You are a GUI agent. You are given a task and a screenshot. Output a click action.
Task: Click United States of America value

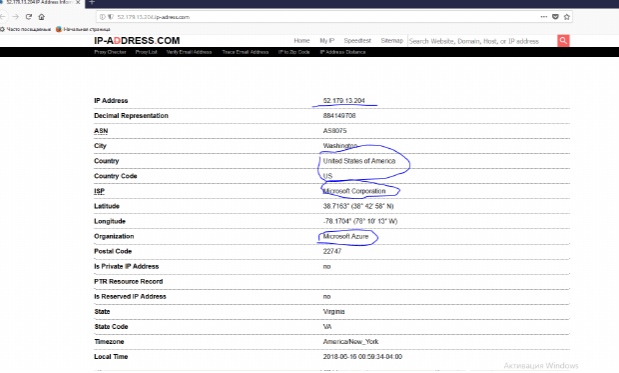click(x=359, y=161)
